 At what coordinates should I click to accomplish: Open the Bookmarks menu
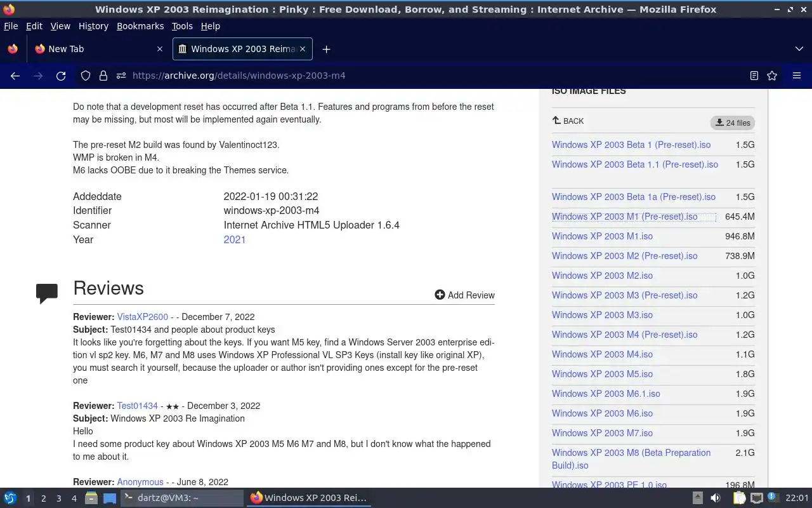click(140, 26)
